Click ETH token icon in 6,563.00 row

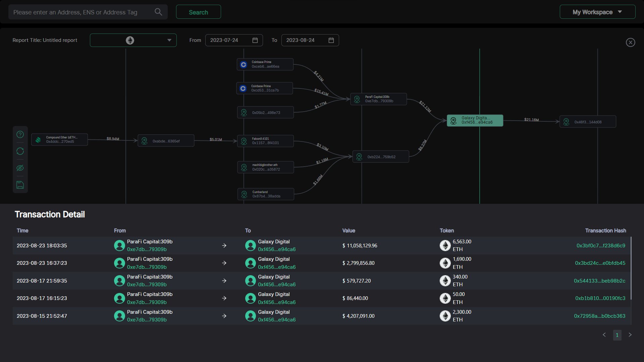[445, 246]
